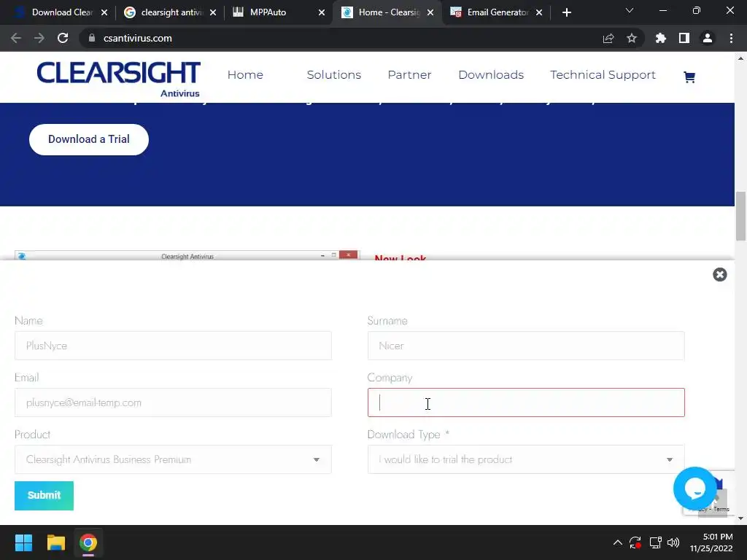This screenshot has width=747, height=560.
Task: Open the Partner navigation item
Action: point(409,75)
